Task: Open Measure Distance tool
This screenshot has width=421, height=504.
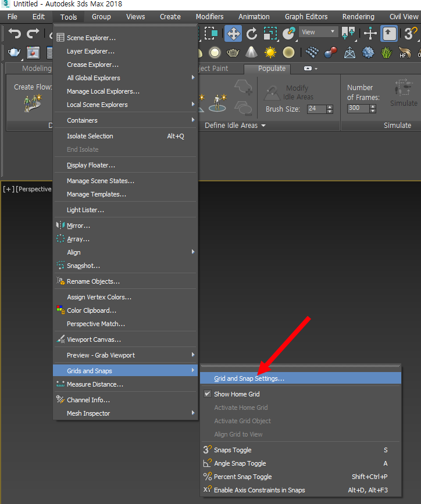Action: point(126,384)
